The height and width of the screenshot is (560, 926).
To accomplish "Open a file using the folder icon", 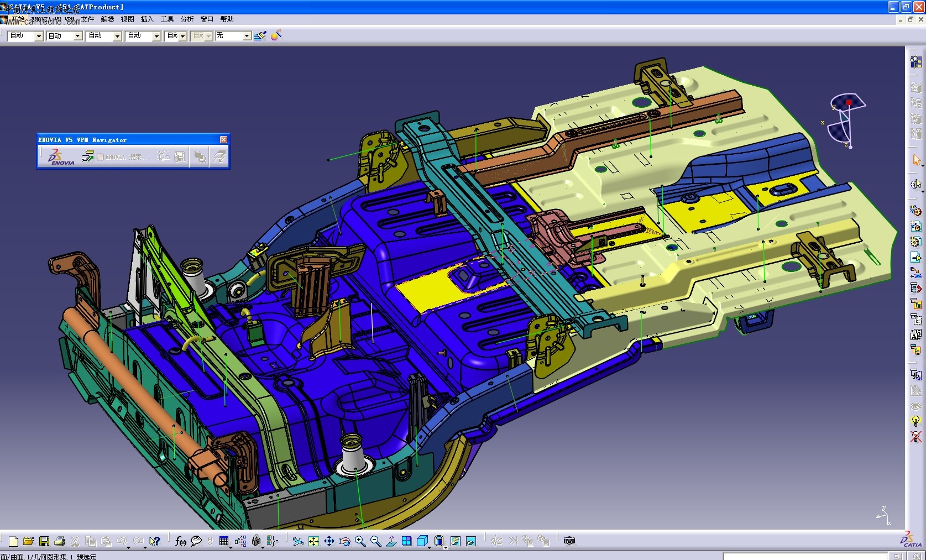I will coord(29,541).
